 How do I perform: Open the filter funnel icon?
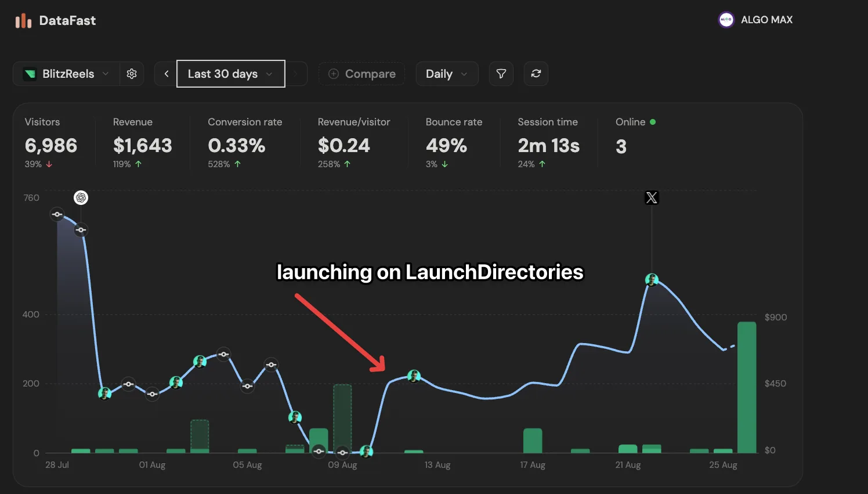pos(501,74)
